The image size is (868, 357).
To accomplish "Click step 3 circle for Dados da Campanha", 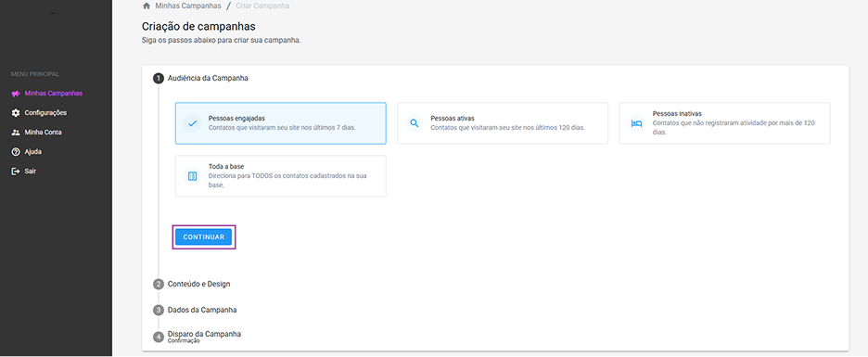I will [x=159, y=310].
